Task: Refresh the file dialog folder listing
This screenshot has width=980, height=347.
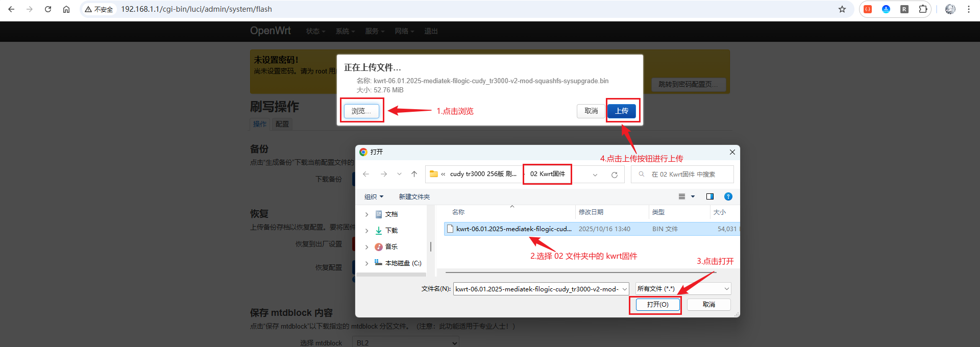Action: point(615,175)
